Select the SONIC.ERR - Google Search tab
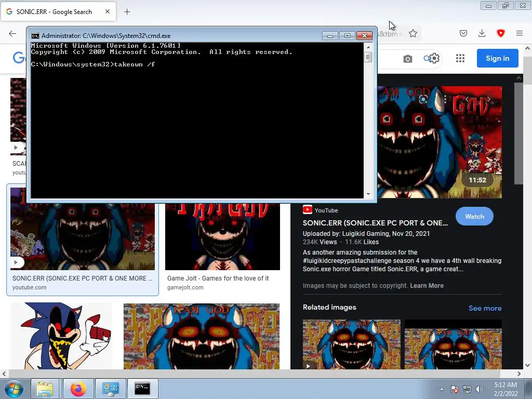 pyautogui.click(x=58, y=11)
